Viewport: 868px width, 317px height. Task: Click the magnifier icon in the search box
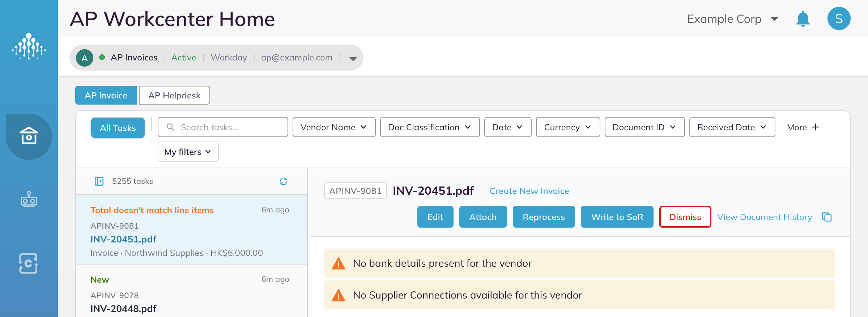(x=170, y=127)
